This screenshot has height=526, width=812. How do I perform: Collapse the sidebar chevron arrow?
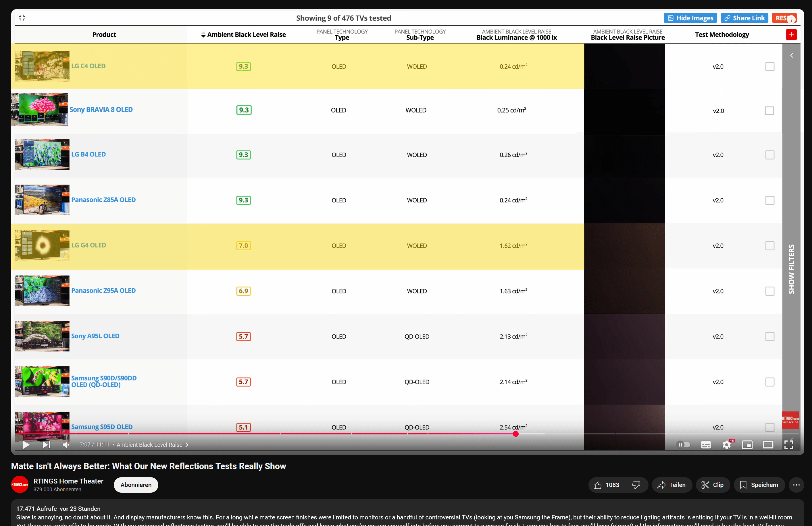pos(791,55)
